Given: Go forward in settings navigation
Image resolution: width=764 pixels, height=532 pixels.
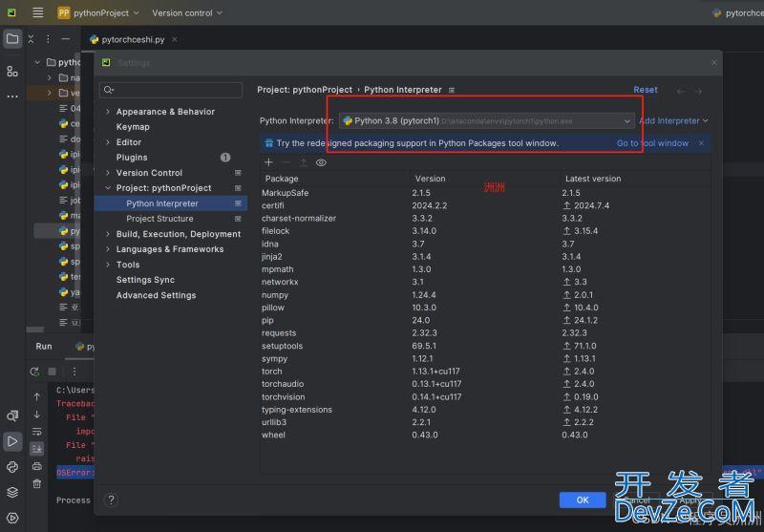Looking at the screenshot, I should click(x=698, y=91).
